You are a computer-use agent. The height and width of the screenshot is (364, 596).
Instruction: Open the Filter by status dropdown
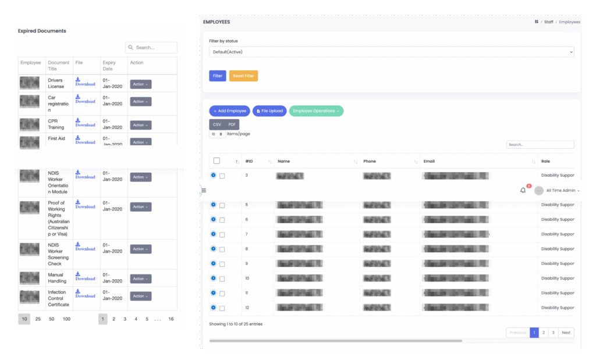point(391,52)
